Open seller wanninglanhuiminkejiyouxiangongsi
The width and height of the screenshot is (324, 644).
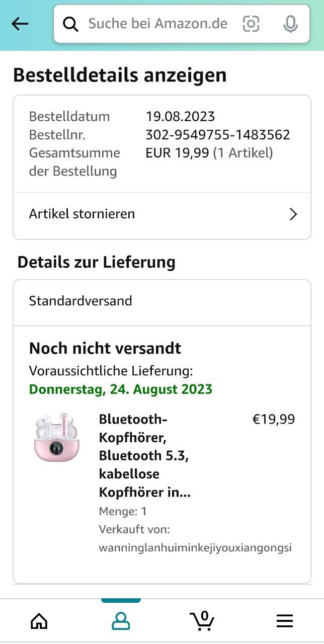195,547
